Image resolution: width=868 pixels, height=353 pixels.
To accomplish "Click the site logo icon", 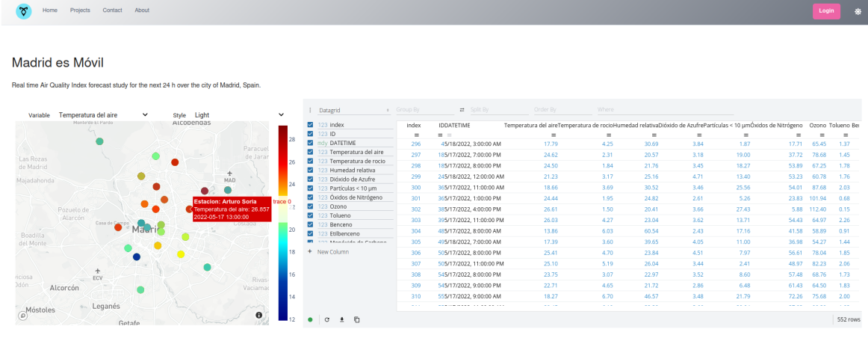I will pos(24,11).
